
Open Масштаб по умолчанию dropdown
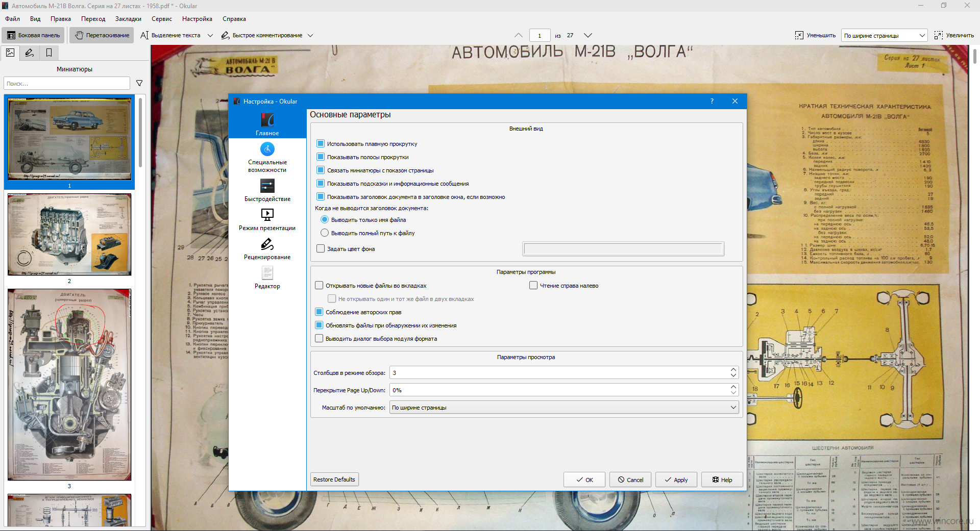[x=564, y=408]
